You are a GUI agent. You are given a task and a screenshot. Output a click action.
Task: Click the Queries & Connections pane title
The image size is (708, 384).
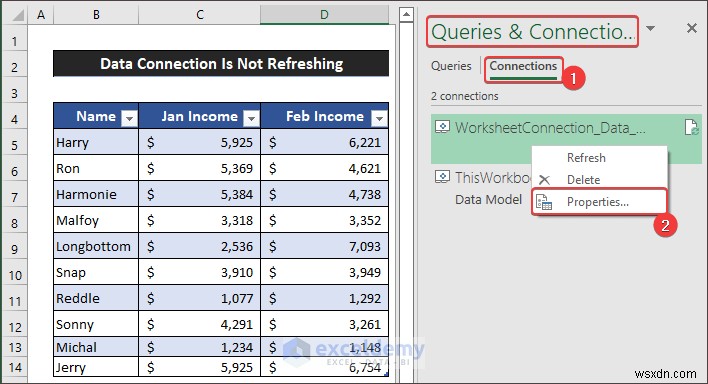click(533, 32)
